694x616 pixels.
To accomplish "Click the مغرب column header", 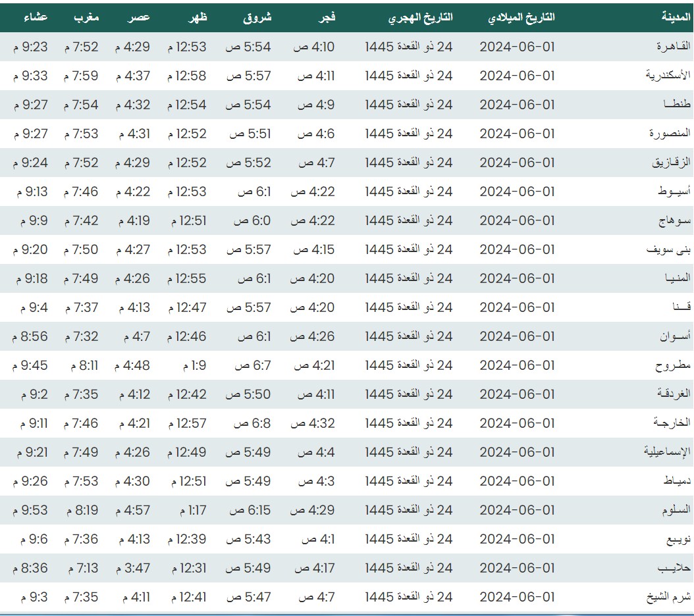I will [86, 18].
